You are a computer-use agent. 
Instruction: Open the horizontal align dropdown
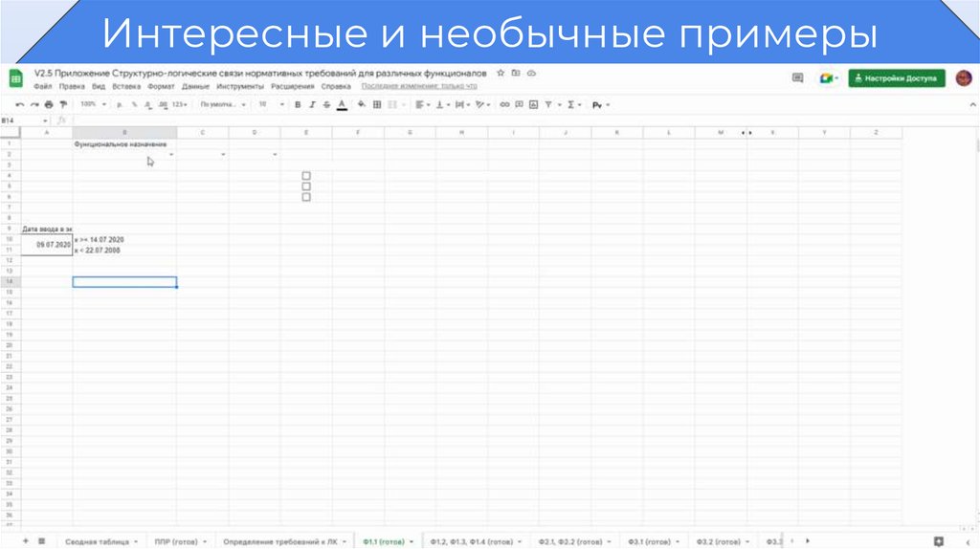coord(423,105)
